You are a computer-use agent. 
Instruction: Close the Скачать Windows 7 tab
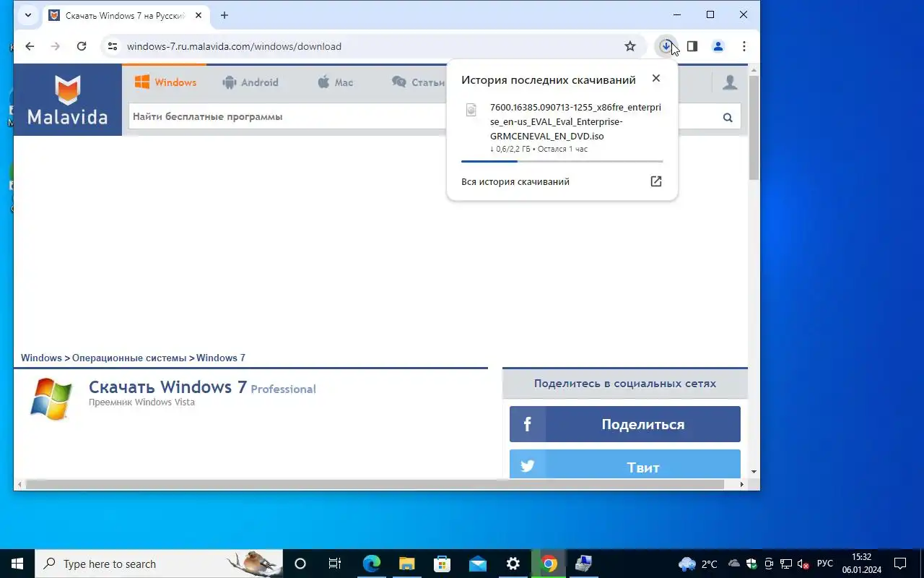199,15
